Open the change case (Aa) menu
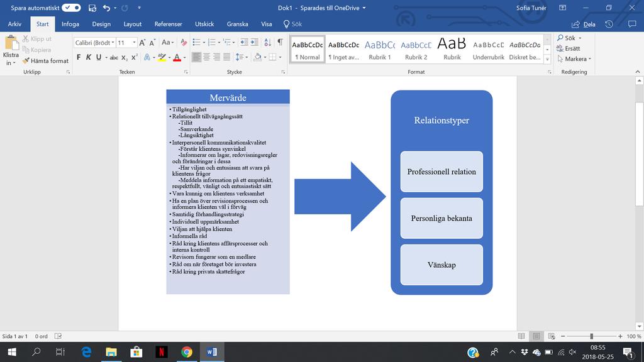The width and height of the screenshot is (644, 362). tap(167, 43)
